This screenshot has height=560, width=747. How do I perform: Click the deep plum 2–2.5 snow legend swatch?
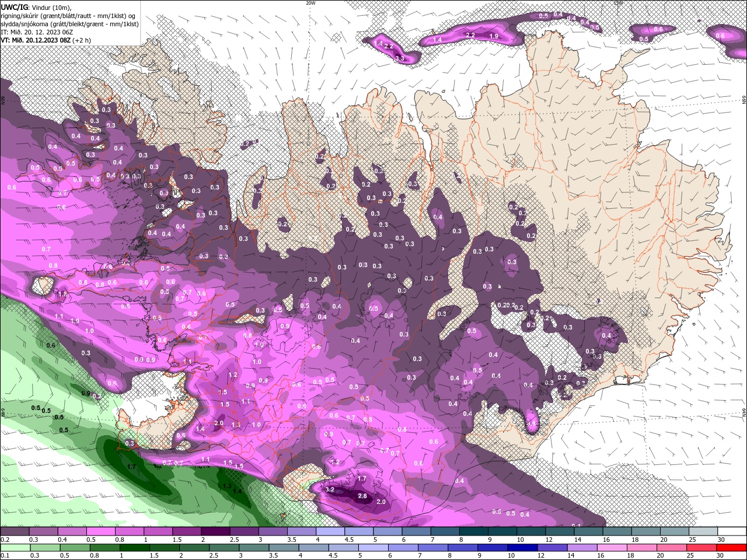click(x=215, y=531)
